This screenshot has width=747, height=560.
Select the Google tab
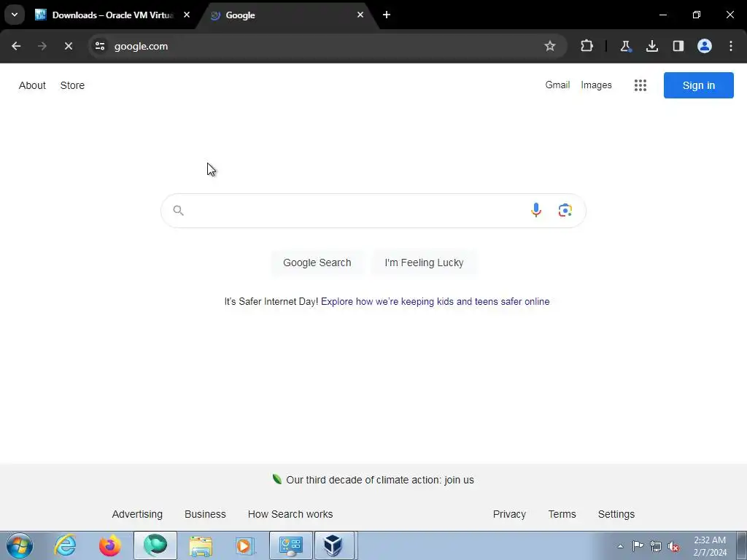point(286,15)
